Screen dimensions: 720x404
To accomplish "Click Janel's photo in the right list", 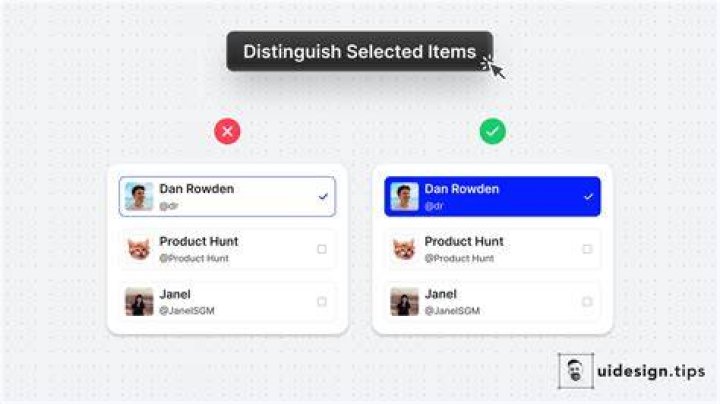I will pyautogui.click(x=404, y=302).
